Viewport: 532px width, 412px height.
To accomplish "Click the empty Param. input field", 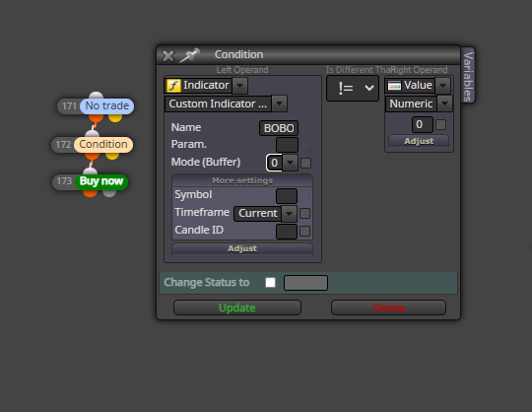I will coord(287,145).
